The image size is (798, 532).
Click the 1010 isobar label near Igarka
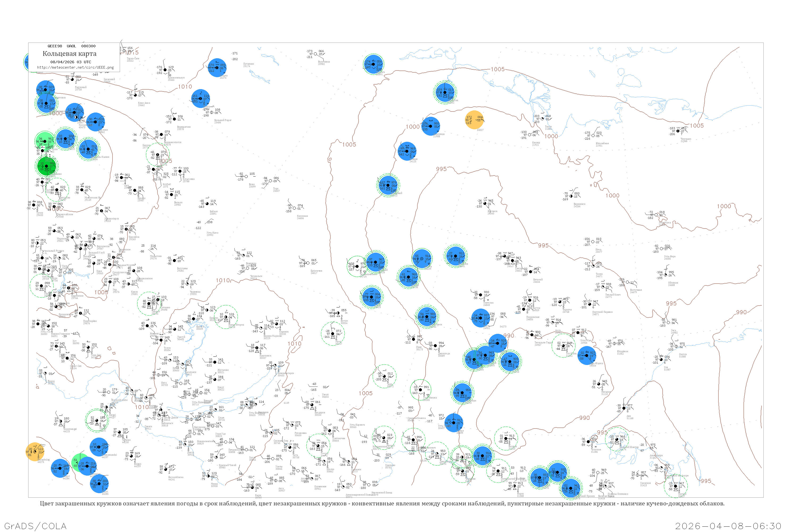pos(185,87)
